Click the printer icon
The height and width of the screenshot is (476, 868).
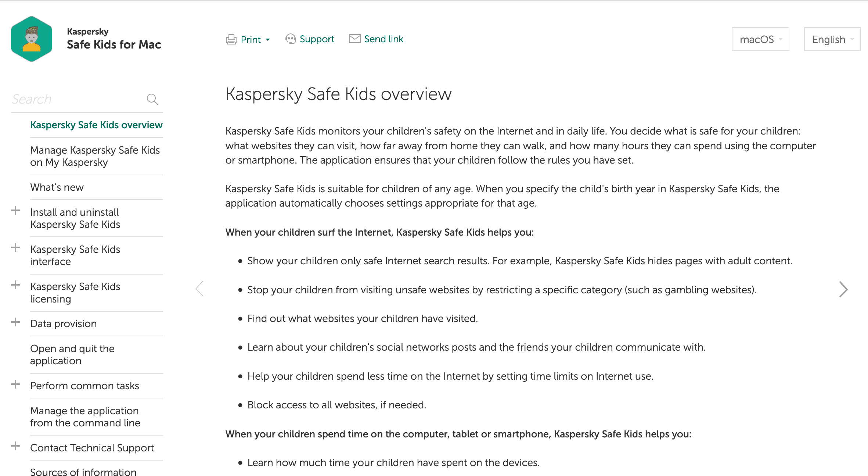coord(231,39)
